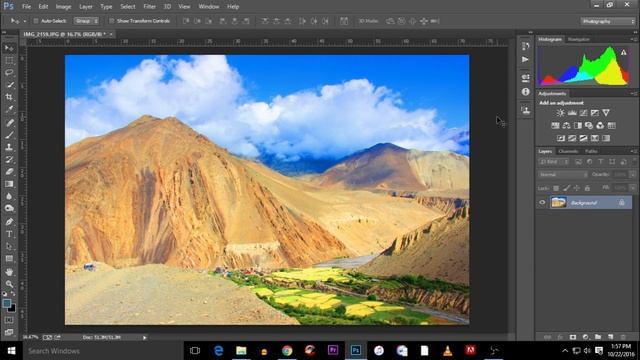This screenshot has height=360, width=640.
Task: Select the History Brush tool
Action: pyautogui.click(x=9, y=160)
